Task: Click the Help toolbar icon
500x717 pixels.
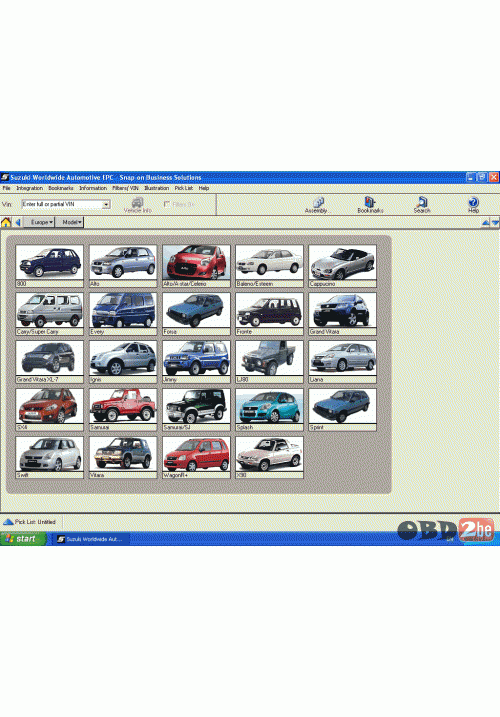Action: pos(473,205)
